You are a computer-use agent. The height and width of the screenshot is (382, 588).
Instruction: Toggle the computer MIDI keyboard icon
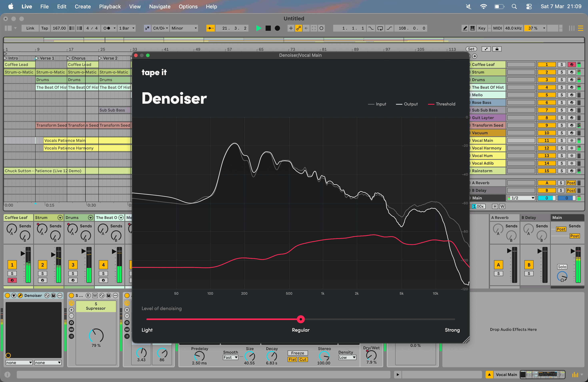point(472,28)
